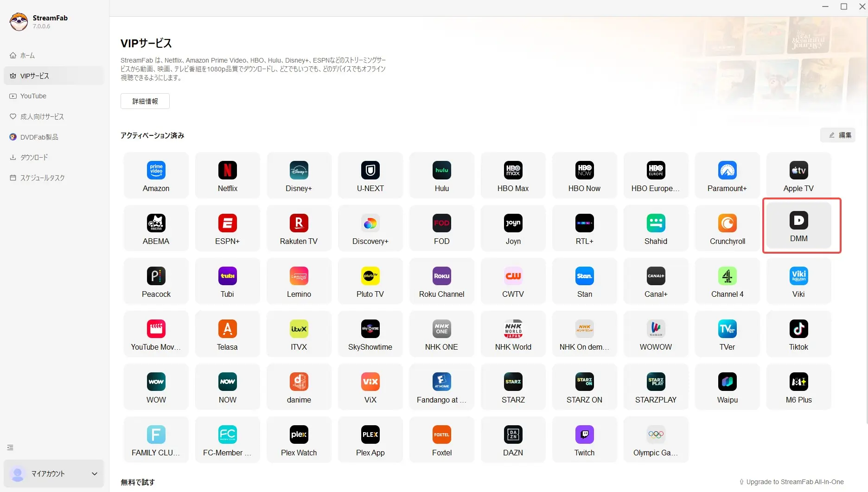Open the Roku Channel tile
Screen dimensions: 868x492
point(442,281)
